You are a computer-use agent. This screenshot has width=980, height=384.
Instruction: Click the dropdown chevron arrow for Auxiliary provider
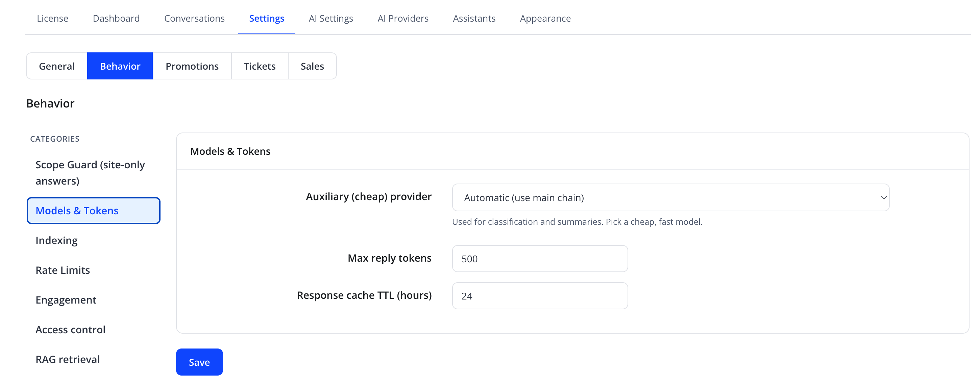tap(883, 197)
